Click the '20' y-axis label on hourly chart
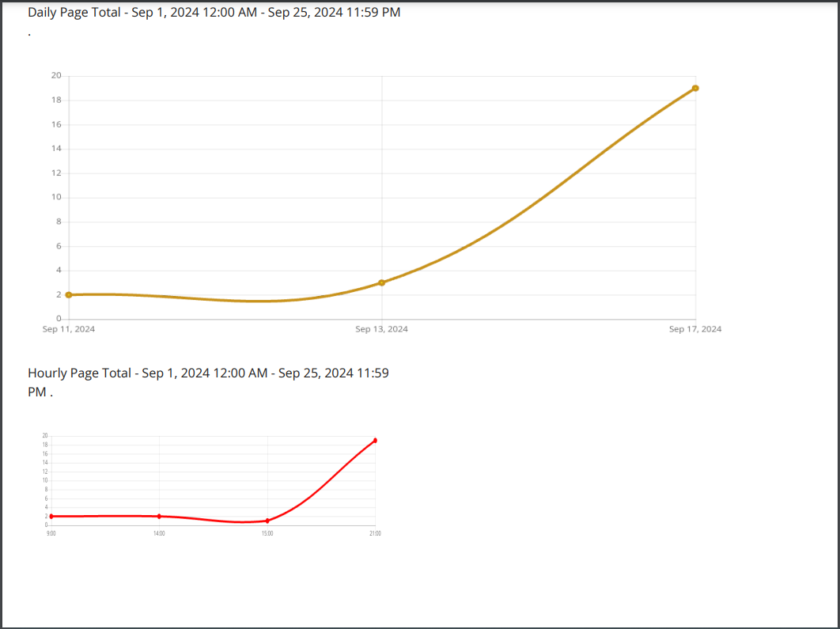 point(45,436)
